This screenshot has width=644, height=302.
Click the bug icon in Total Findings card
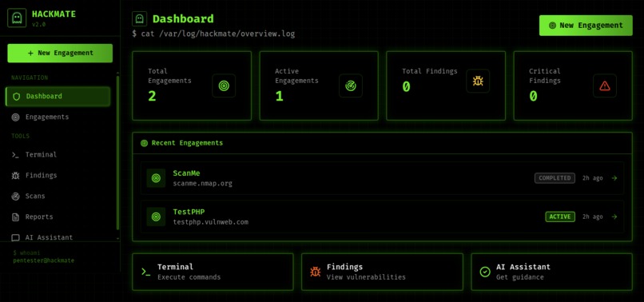(478, 81)
